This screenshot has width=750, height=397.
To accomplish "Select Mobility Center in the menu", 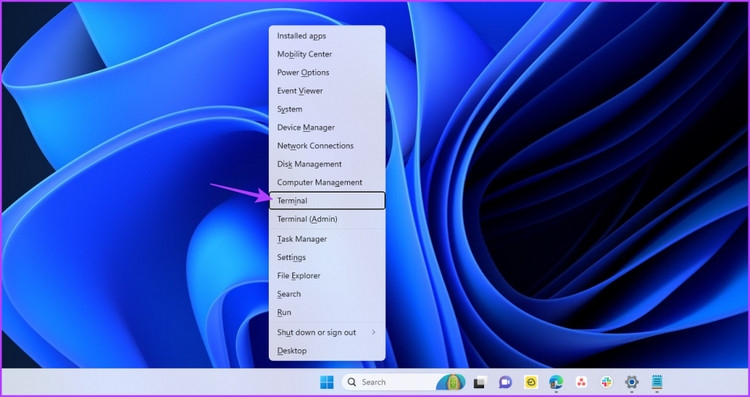I will point(327,54).
